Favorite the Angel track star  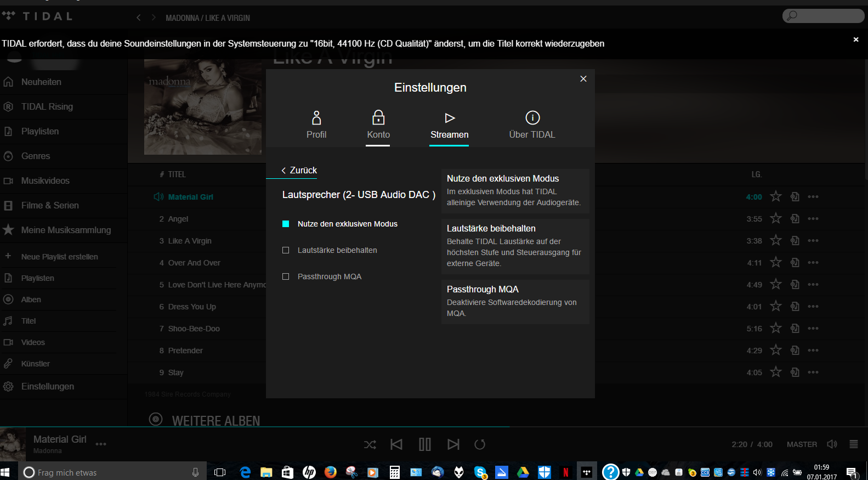(776, 218)
